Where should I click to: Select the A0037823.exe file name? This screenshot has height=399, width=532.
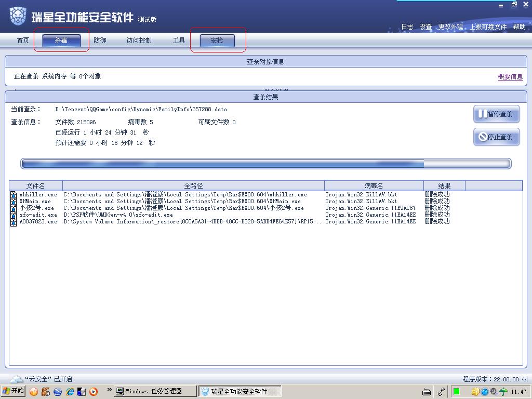coord(38,222)
